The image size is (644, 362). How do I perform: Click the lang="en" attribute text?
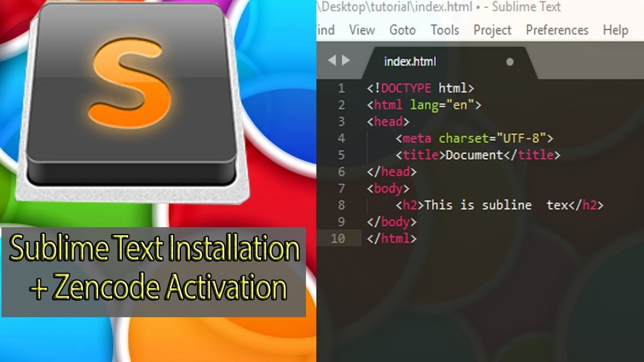click(442, 105)
